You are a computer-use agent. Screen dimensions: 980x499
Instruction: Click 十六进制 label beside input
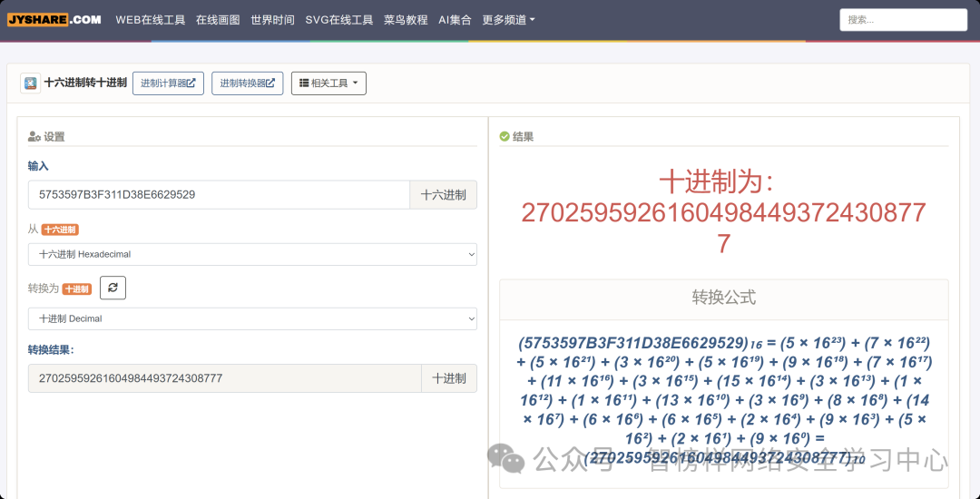tap(443, 195)
